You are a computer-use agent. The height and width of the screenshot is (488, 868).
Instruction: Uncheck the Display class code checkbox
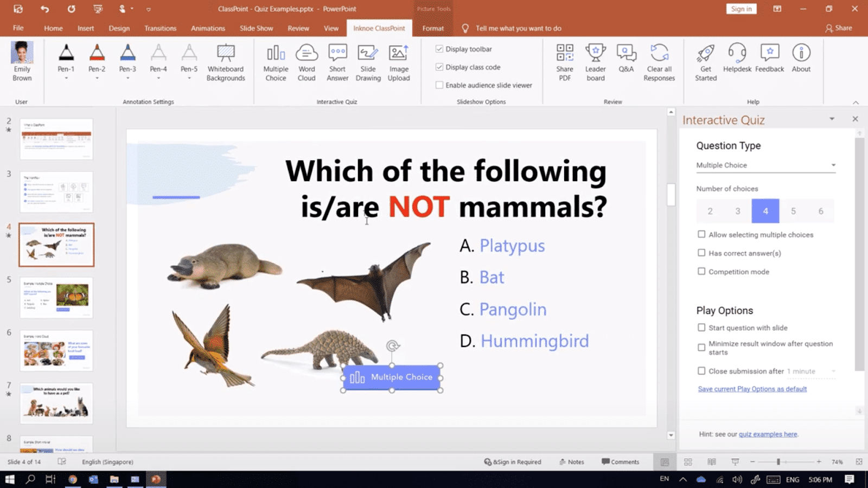[439, 67]
